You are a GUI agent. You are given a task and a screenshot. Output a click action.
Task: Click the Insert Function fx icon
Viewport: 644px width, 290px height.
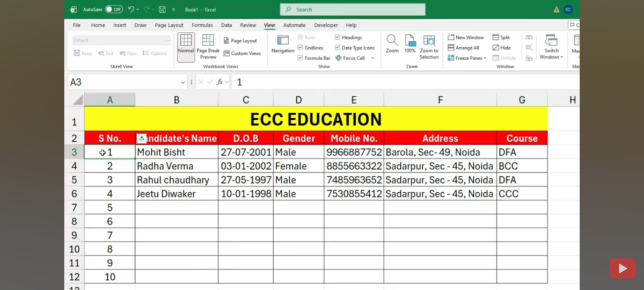pyautogui.click(x=220, y=82)
